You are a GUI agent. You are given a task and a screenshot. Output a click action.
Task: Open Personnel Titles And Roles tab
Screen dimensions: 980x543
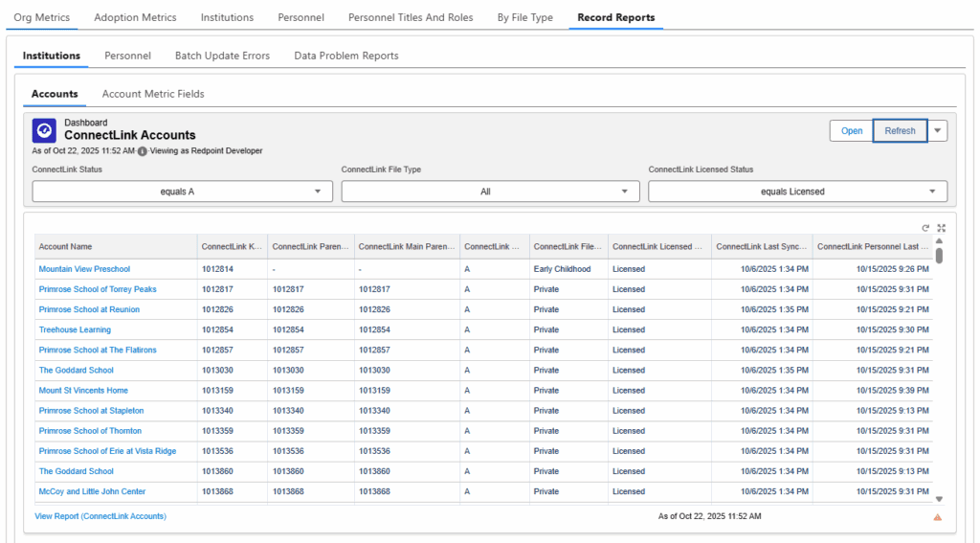(x=411, y=17)
